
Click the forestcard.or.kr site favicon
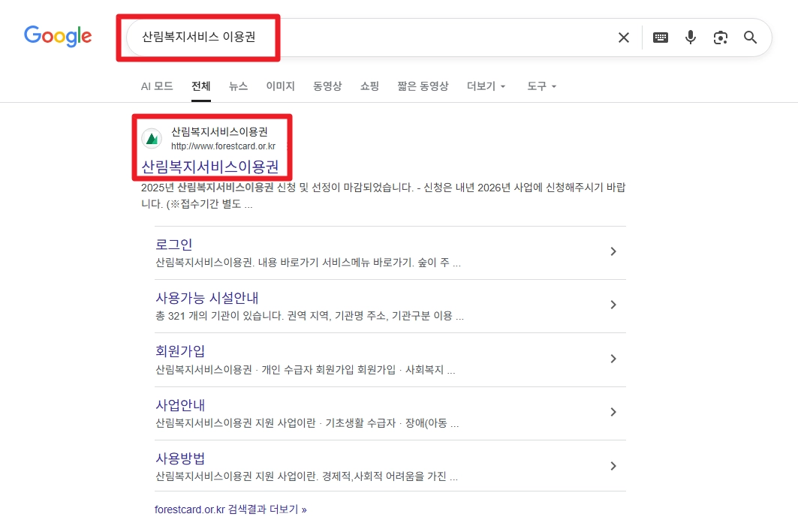[152, 139]
